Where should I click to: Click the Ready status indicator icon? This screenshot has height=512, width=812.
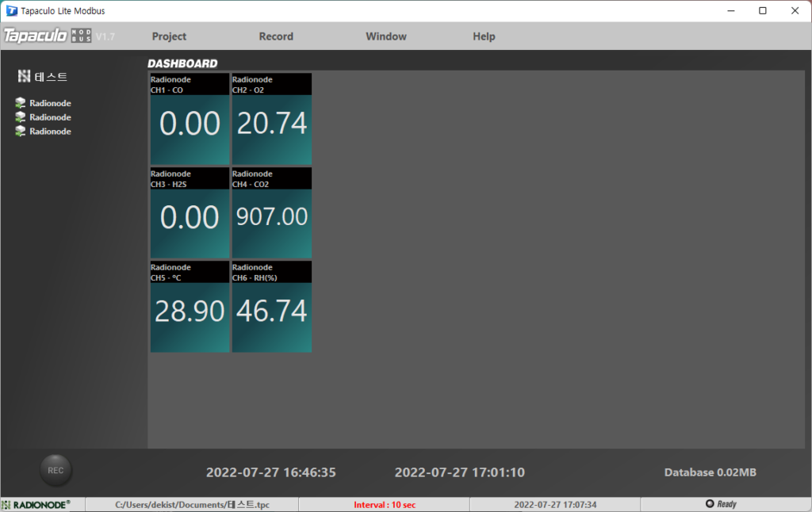[710, 504]
